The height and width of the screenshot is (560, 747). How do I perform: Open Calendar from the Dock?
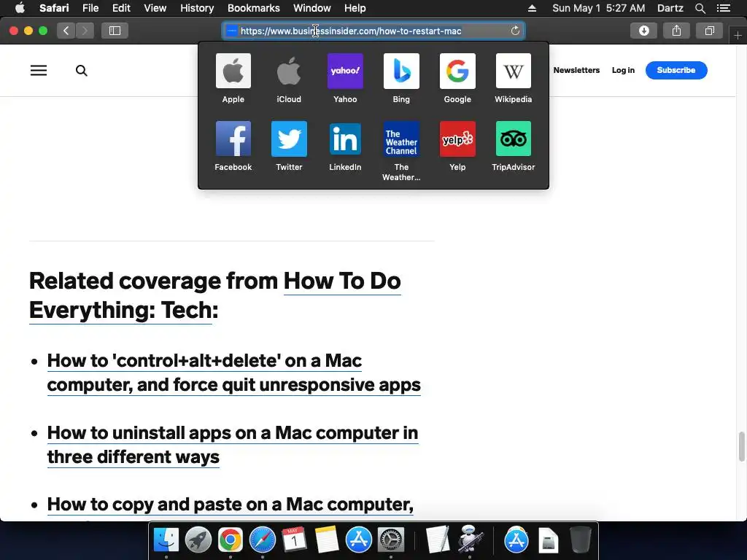pos(295,540)
